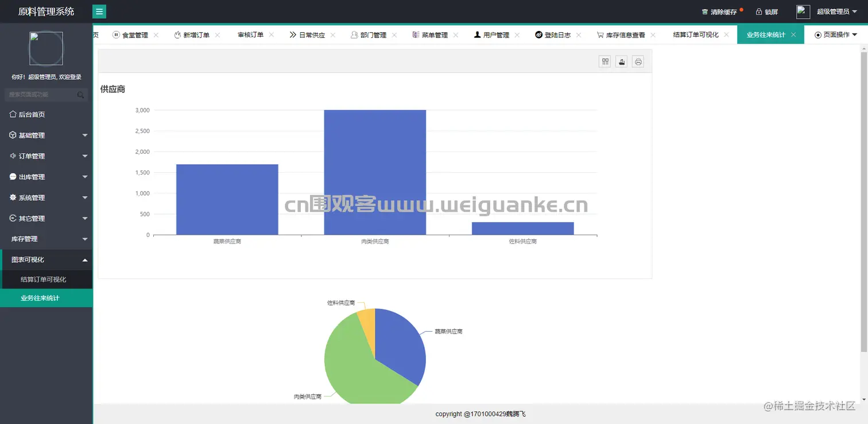Open the 页面操作 dropdown
The height and width of the screenshot is (424, 868).
[836, 35]
